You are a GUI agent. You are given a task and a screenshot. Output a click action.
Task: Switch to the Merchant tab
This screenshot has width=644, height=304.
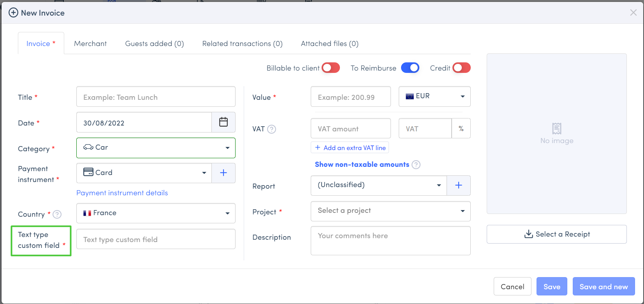(x=90, y=44)
